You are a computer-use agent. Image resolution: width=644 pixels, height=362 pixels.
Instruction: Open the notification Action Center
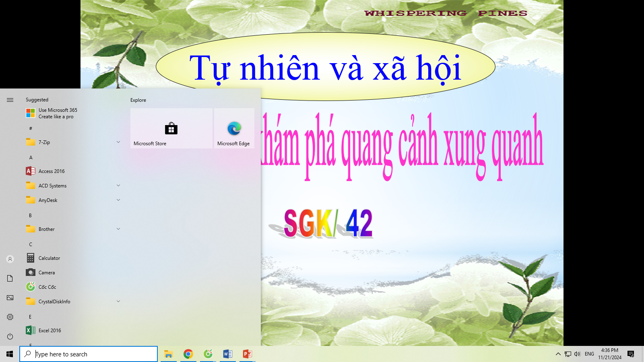click(x=631, y=354)
